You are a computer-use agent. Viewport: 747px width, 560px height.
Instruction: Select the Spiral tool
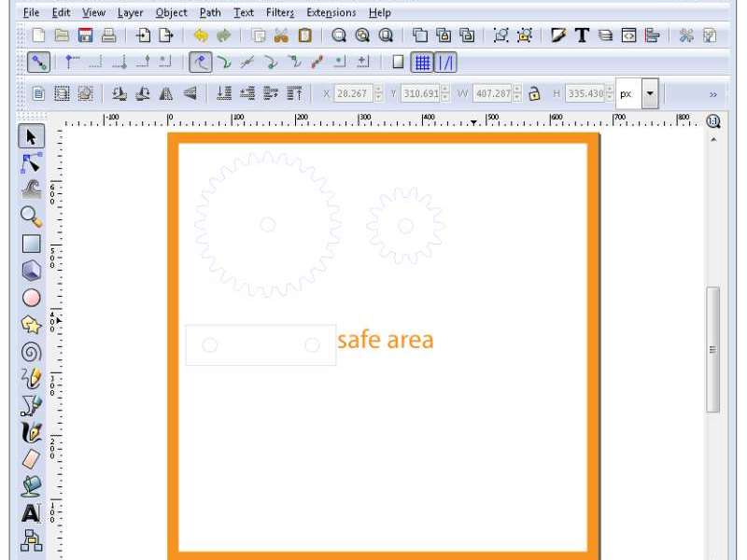point(32,353)
